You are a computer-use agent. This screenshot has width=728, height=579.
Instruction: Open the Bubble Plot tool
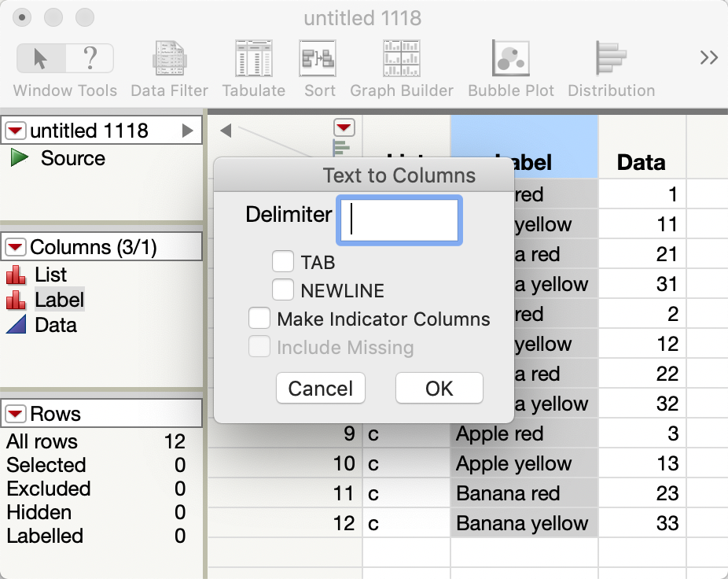click(510, 58)
